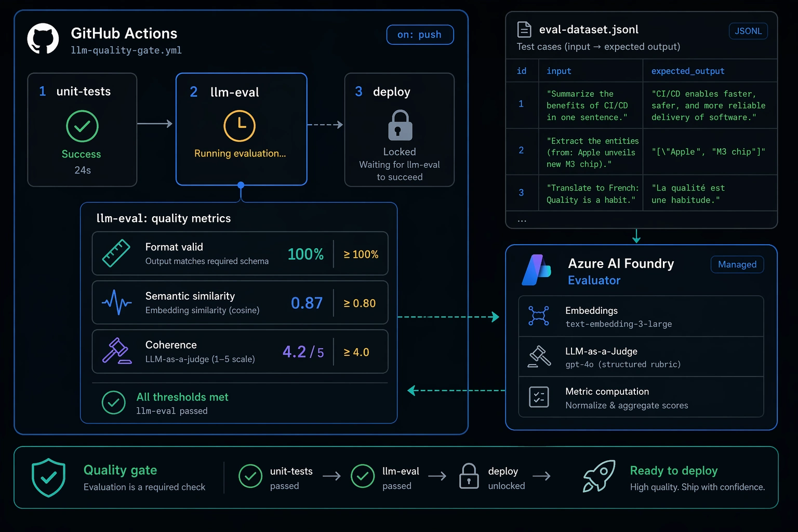Click the Success status under unit-tests
Screen dimensions: 798x532
coord(82,154)
